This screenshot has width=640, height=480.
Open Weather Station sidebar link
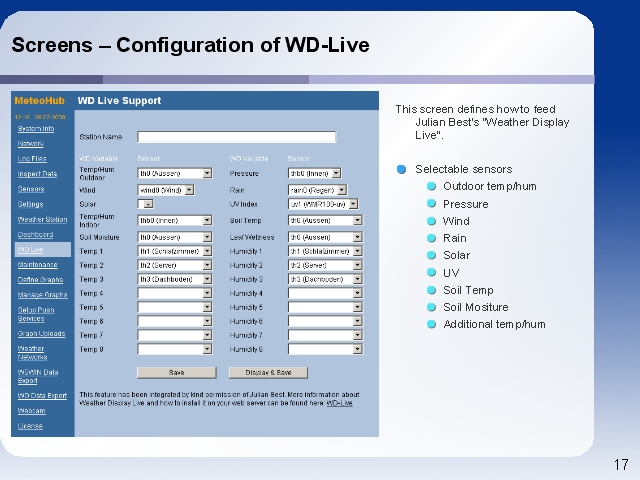click(42, 219)
